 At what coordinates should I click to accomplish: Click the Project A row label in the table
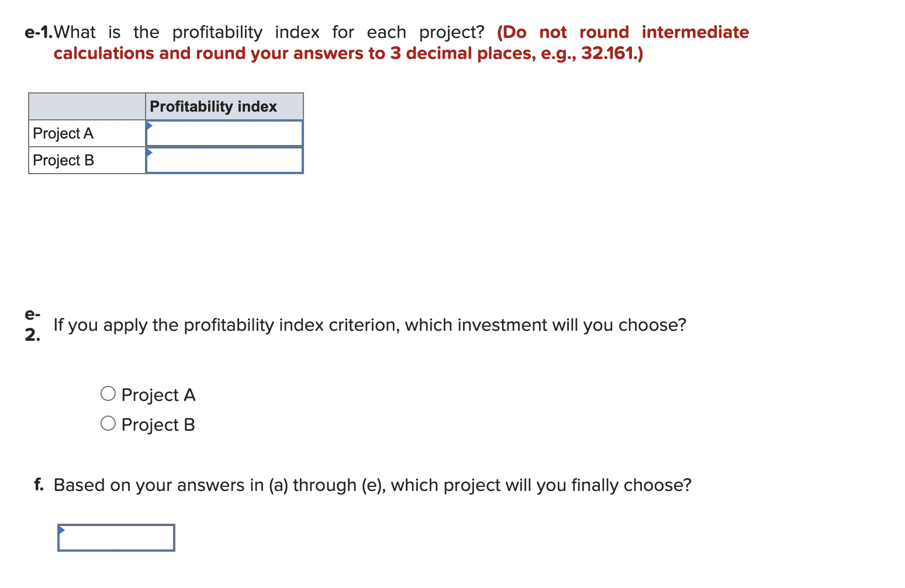[x=63, y=133]
